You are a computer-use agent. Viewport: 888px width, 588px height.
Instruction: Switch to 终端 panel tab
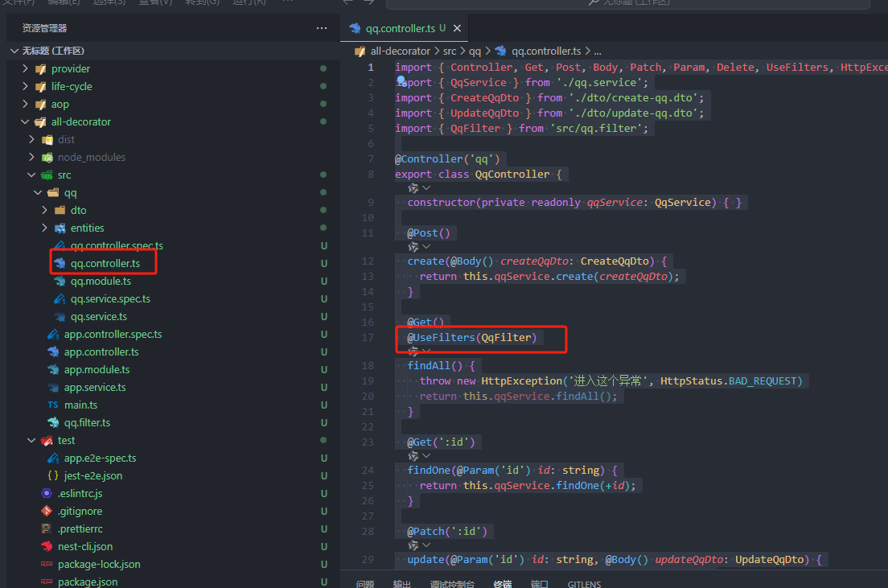tap(503, 583)
